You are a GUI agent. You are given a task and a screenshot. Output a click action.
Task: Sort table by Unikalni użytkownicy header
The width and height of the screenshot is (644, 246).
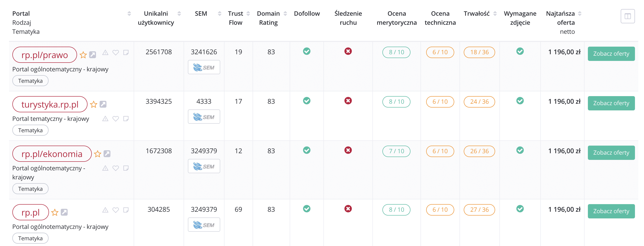179,14
